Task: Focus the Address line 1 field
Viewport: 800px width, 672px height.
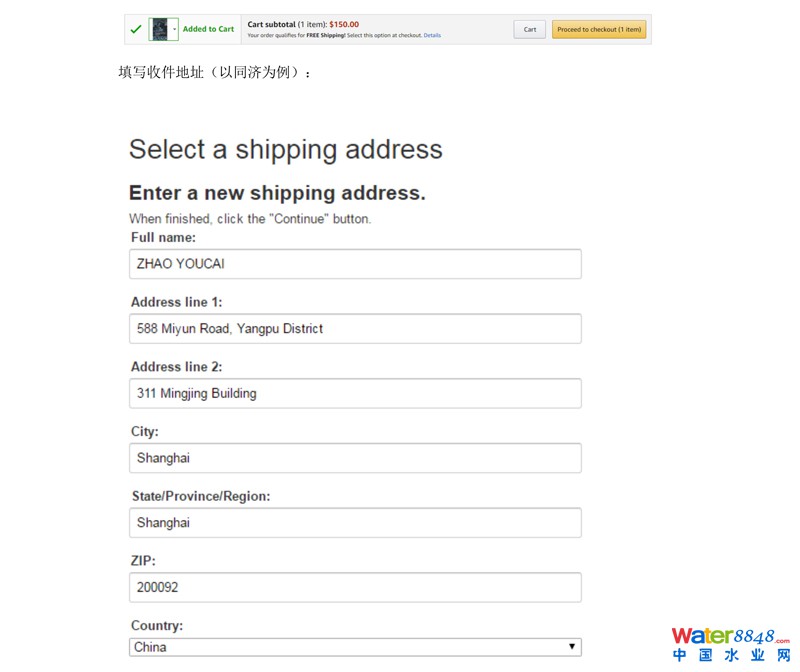Action: 356,329
